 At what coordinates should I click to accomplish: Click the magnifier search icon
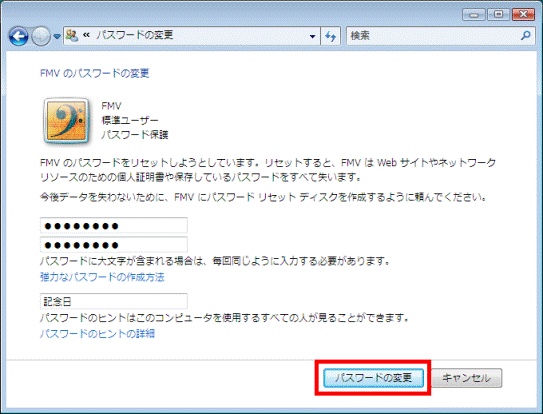pos(526,35)
